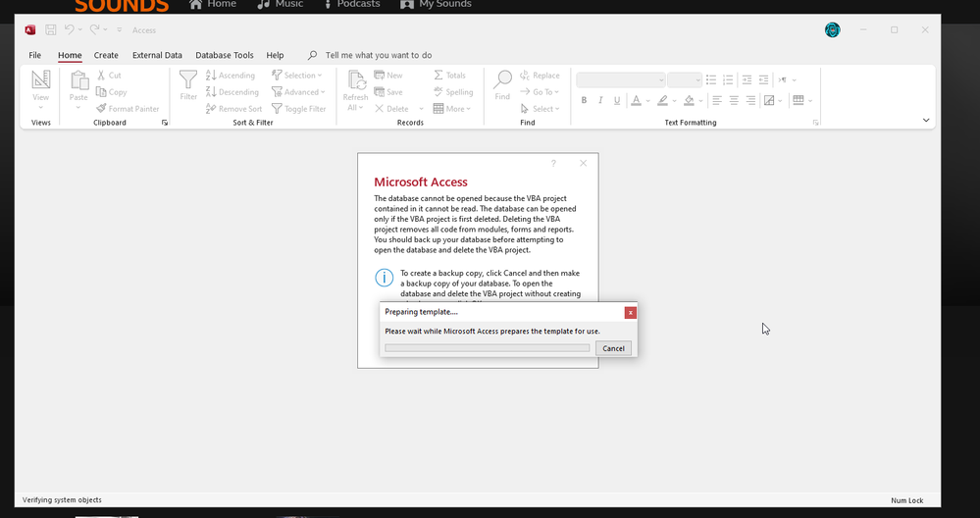Open the Select dropdown in Find group
Viewport: 980px width, 518px height.
(x=540, y=109)
